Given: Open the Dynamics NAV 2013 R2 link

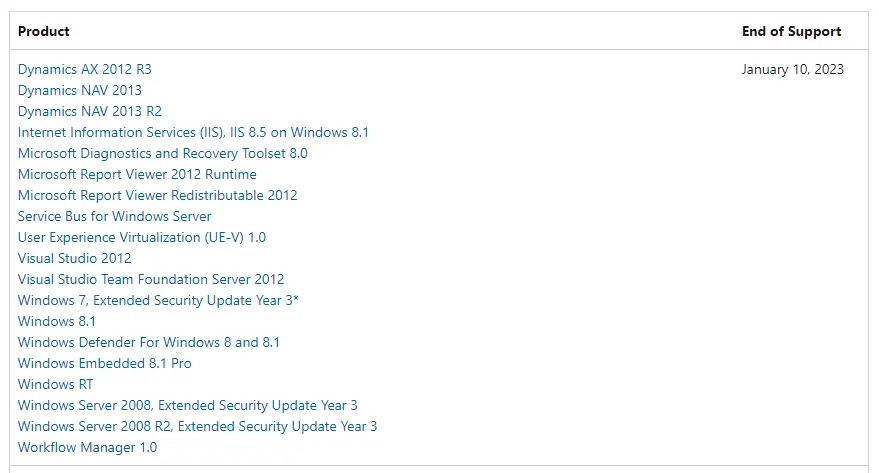Looking at the screenshot, I should point(90,112).
